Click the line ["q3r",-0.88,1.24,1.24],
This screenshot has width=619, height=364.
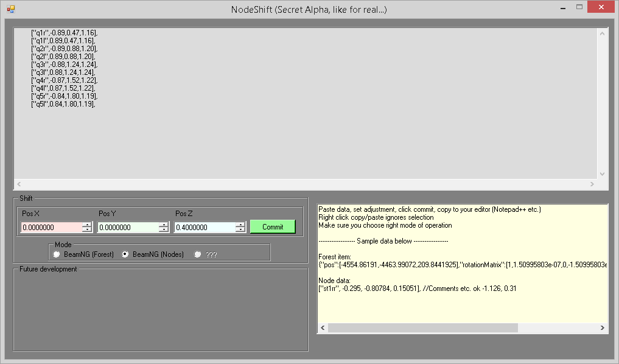pyautogui.click(x=65, y=65)
